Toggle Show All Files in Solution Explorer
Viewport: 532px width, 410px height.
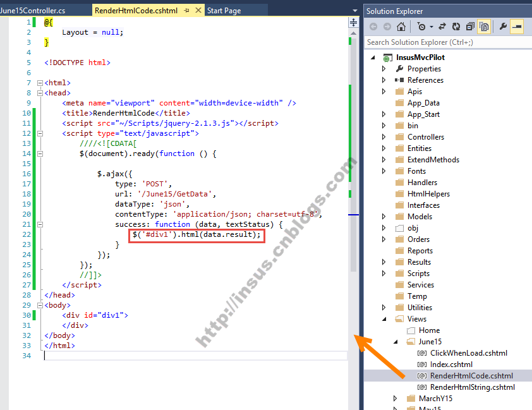(484, 27)
